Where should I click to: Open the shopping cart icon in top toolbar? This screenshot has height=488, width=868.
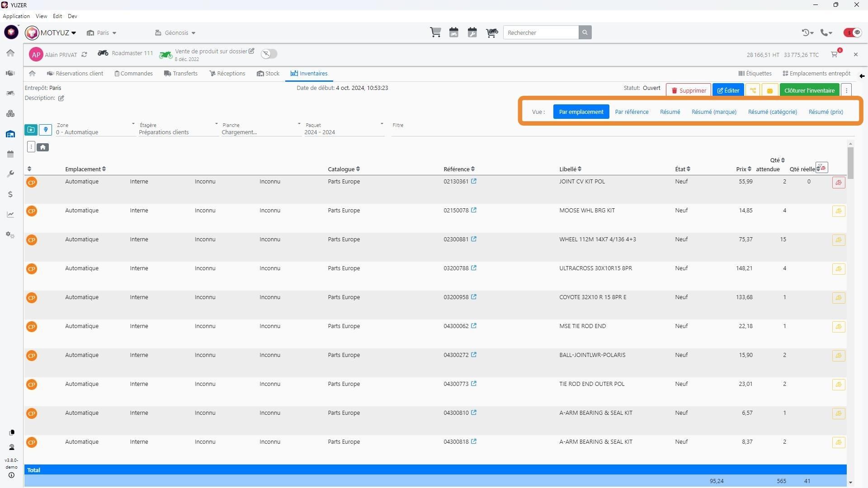(435, 33)
